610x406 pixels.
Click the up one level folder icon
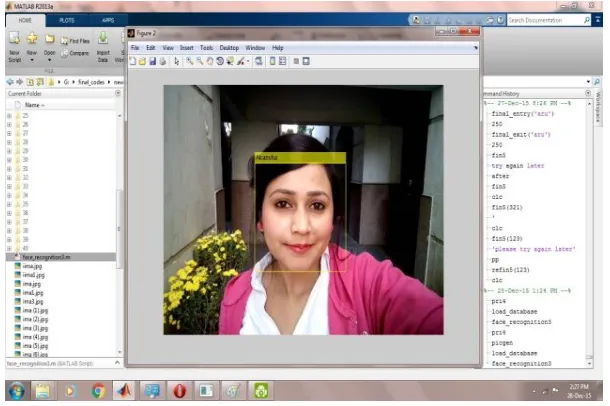pos(30,82)
